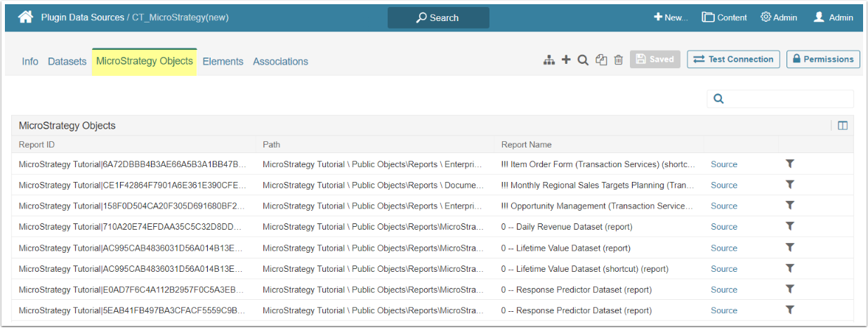
Task: Click the Test Connection button
Action: [x=733, y=60]
